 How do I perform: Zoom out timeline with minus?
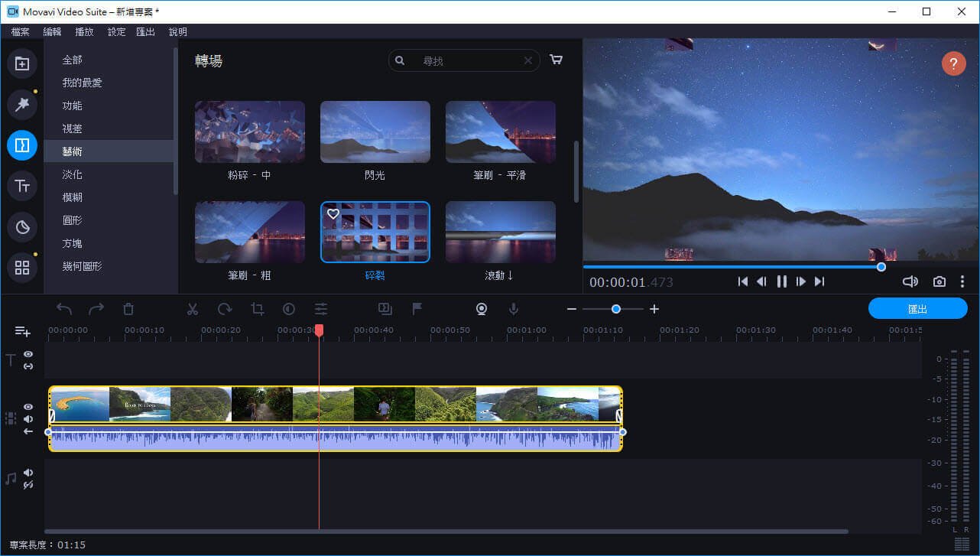click(x=572, y=309)
